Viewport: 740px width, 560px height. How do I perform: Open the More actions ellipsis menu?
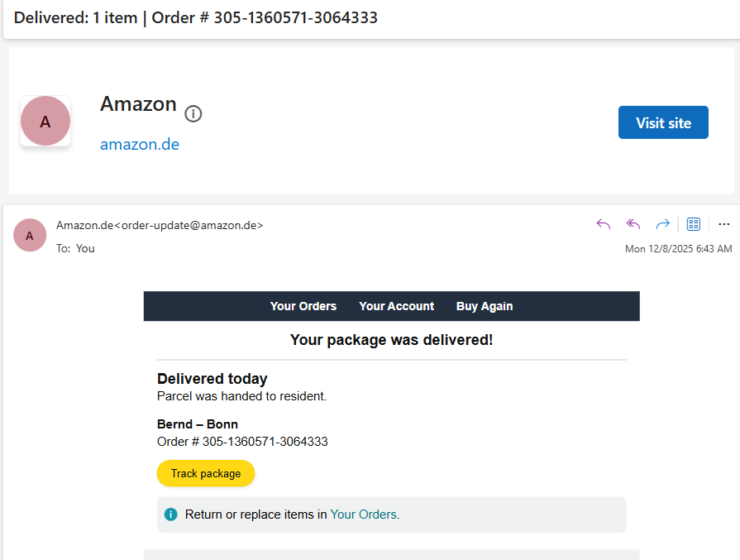(x=724, y=224)
